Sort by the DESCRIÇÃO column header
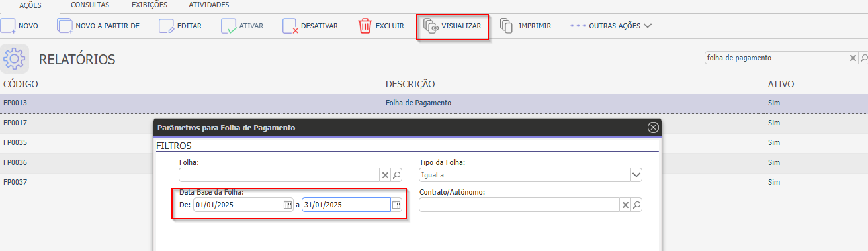Screen dimensions: 868x251 tap(410, 84)
